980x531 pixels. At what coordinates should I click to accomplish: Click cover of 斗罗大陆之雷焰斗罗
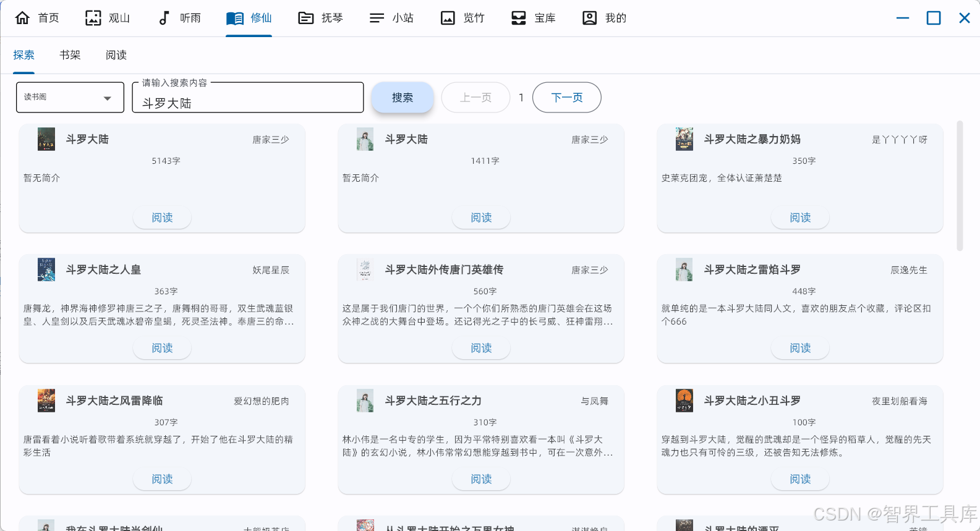[684, 270]
